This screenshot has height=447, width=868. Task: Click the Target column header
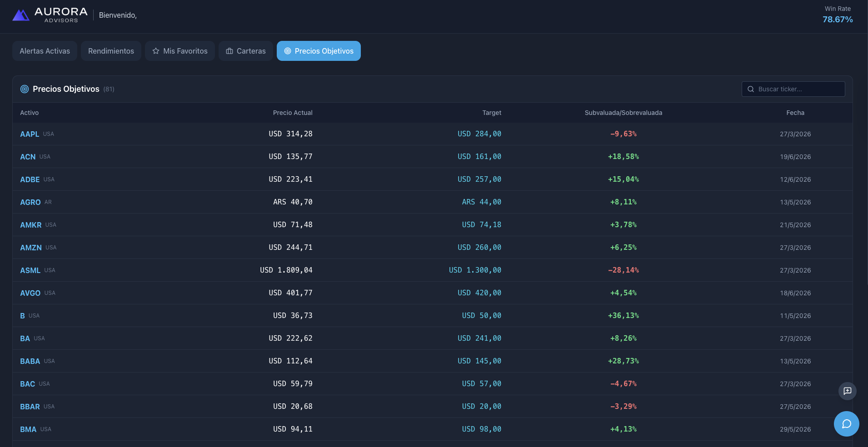click(x=492, y=113)
